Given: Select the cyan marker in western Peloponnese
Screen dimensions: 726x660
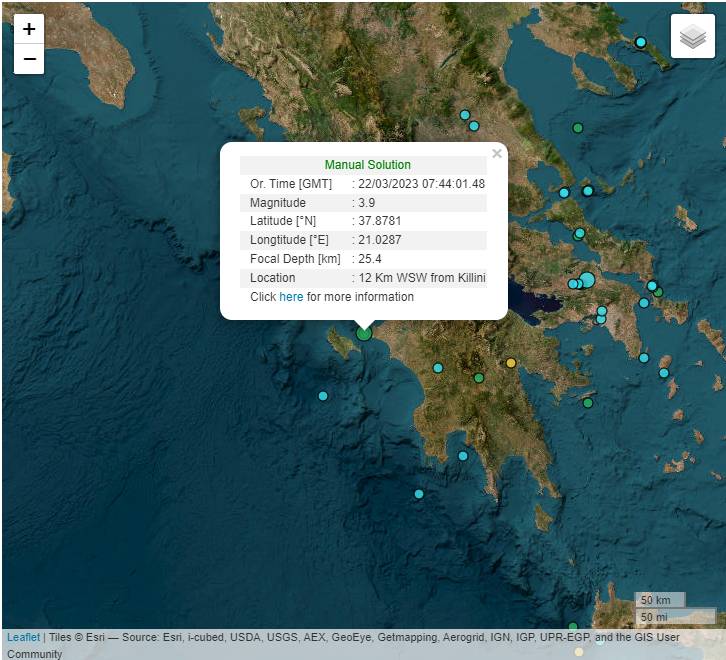Looking at the screenshot, I should pyautogui.click(x=438, y=368).
